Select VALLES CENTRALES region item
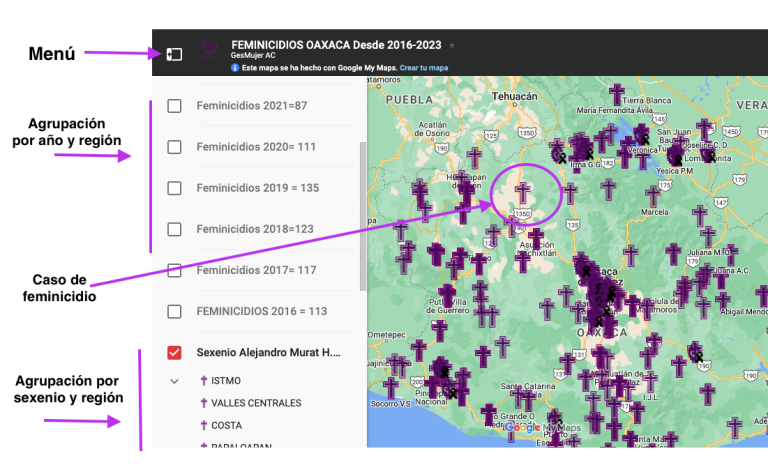Viewport: 768px width, 465px height. pos(256,403)
